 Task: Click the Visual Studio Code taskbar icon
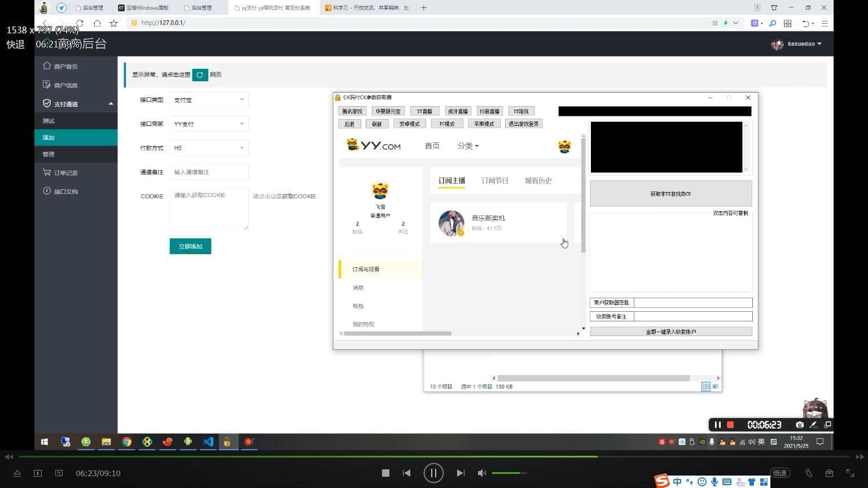coord(208,442)
